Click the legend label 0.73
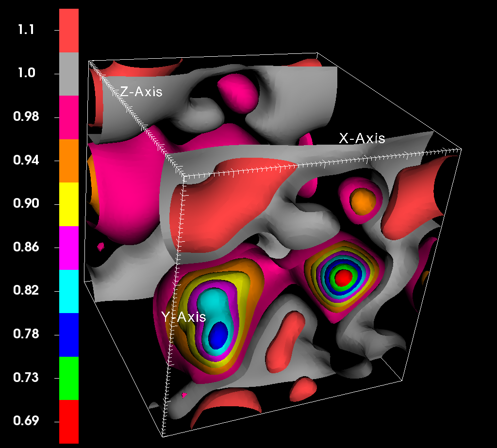The image size is (497, 448). (x=26, y=377)
